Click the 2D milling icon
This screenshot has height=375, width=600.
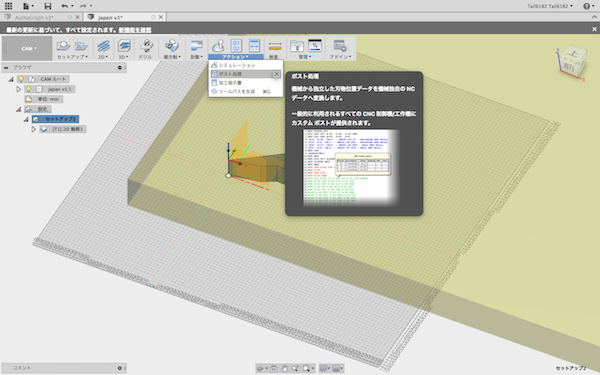(x=103, y=46)
